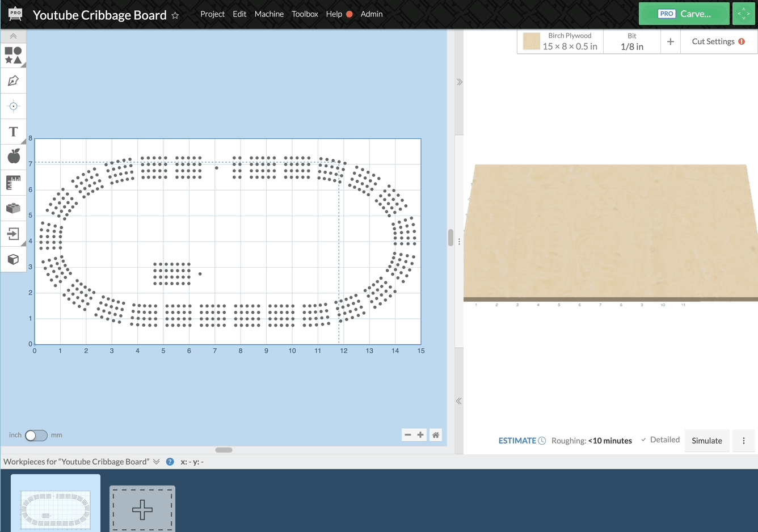Zoom in the design canvas
Screen dimensions: 758x532
[420, 435]
